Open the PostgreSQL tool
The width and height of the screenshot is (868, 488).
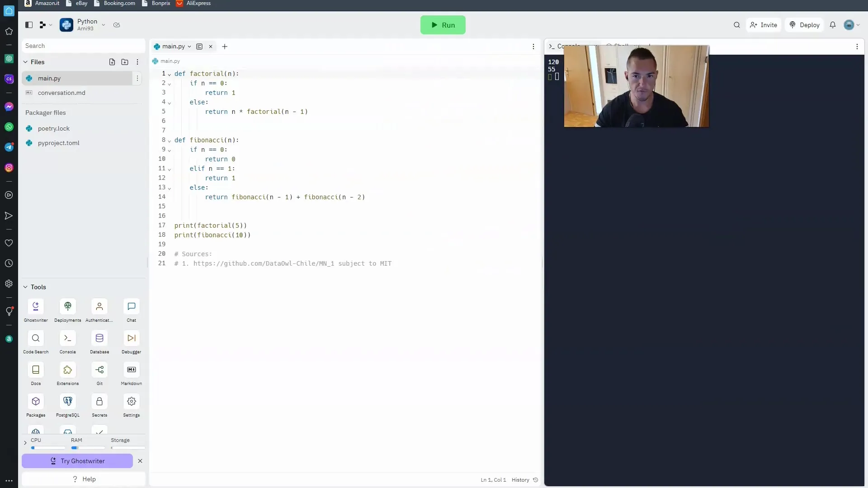[x=67, y=402]
